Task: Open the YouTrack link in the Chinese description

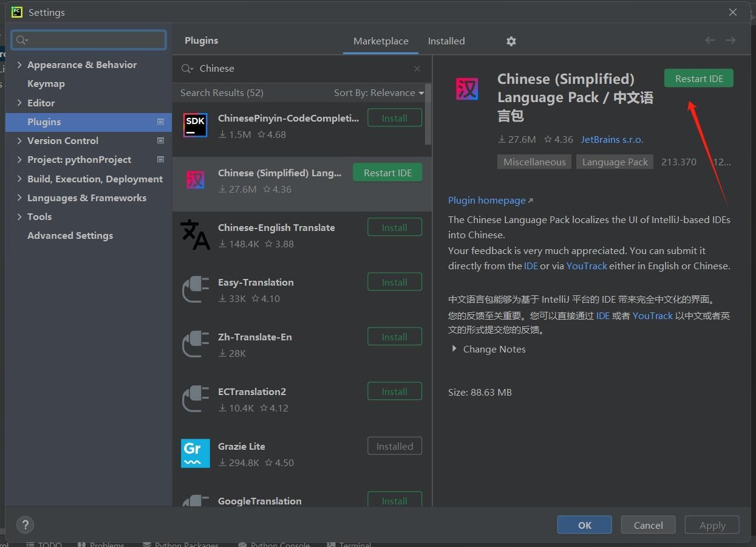Action: (x=653, y=315)
